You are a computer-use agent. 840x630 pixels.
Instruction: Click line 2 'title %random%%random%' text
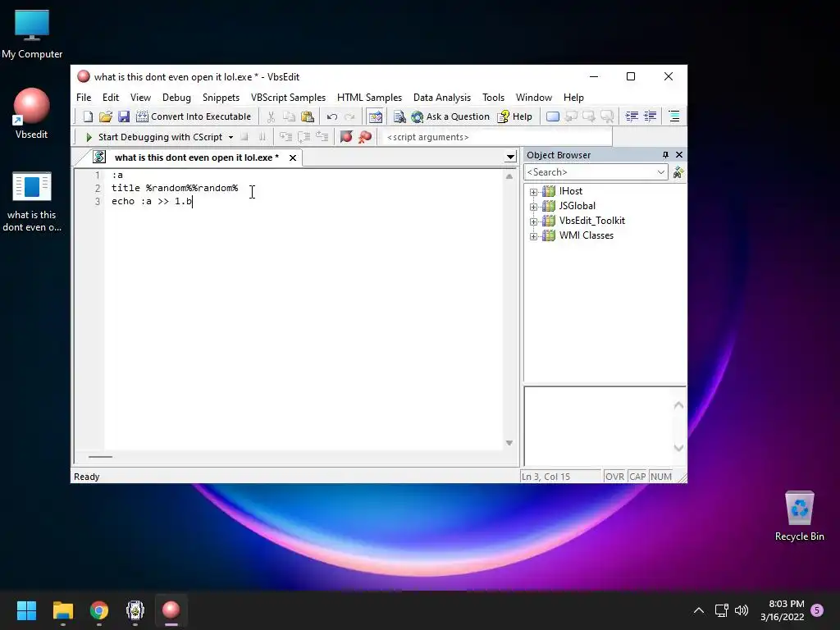coord(175,188)
